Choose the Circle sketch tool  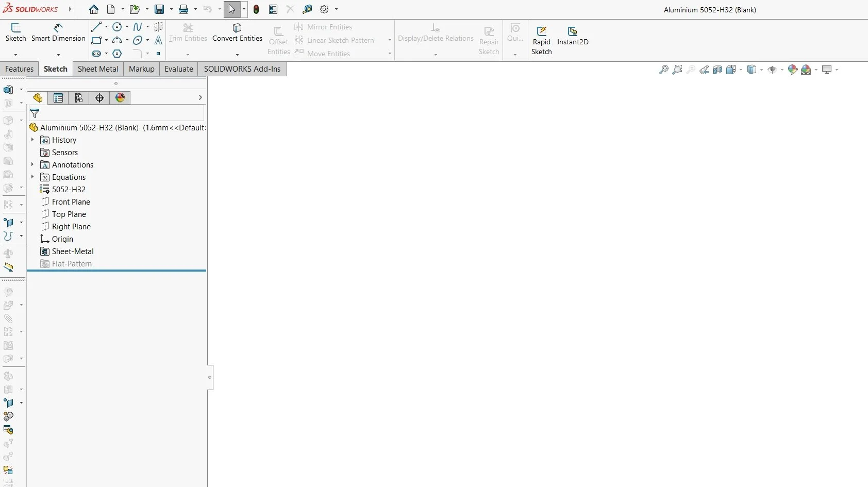click(117, 27)
